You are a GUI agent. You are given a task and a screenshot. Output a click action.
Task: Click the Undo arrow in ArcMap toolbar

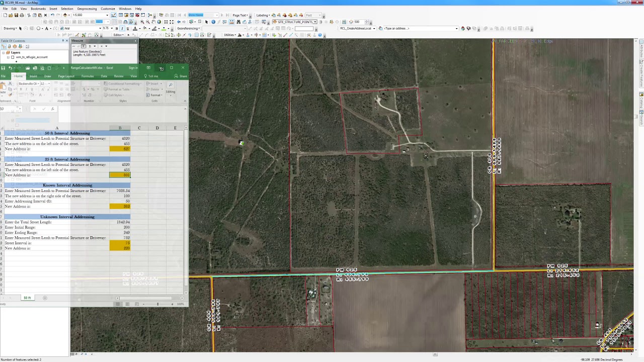pyautogui.click(x=52, y=15)
